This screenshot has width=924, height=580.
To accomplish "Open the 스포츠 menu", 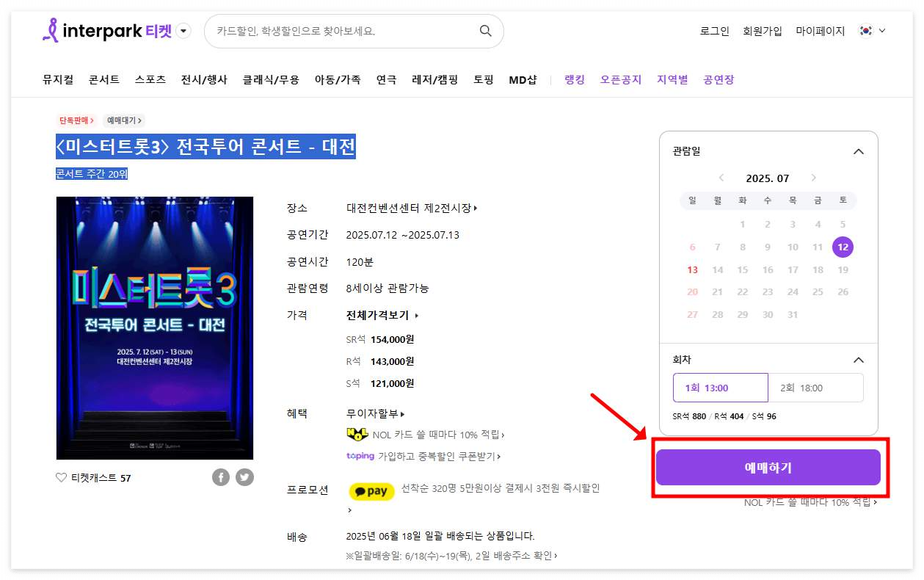I will coord(150,79).
